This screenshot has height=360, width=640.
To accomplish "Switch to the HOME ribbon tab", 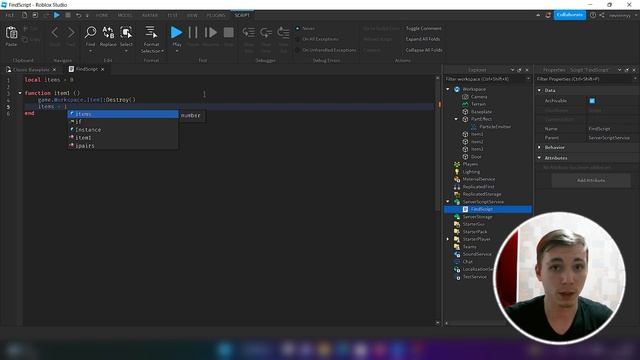I will [x=102, y=15].
